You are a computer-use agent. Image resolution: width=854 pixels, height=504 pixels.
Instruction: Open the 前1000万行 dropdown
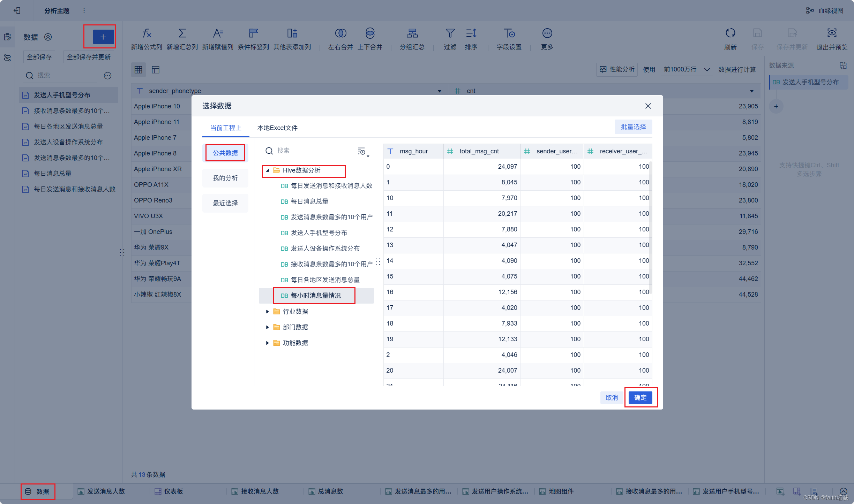[x=686, y=70]
